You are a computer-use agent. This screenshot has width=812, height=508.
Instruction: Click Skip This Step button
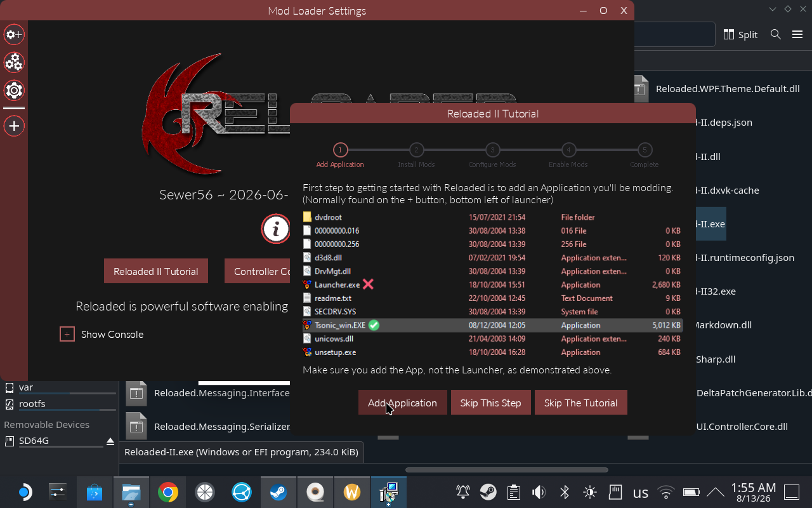coord(490,403)
